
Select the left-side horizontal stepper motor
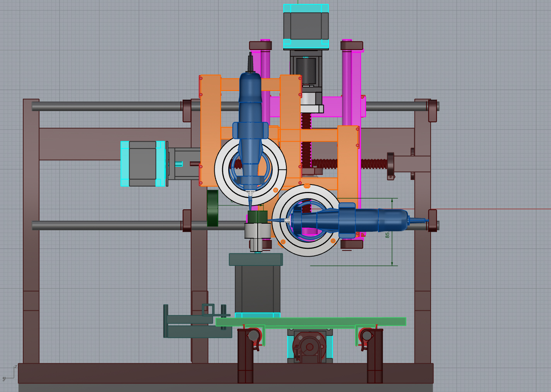142,164
